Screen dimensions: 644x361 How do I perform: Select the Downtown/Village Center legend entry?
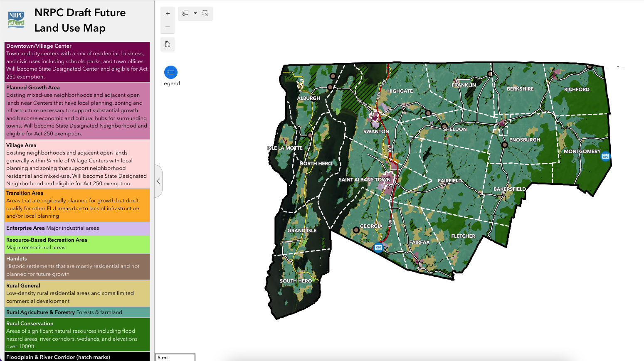click(x=77, y=61)
